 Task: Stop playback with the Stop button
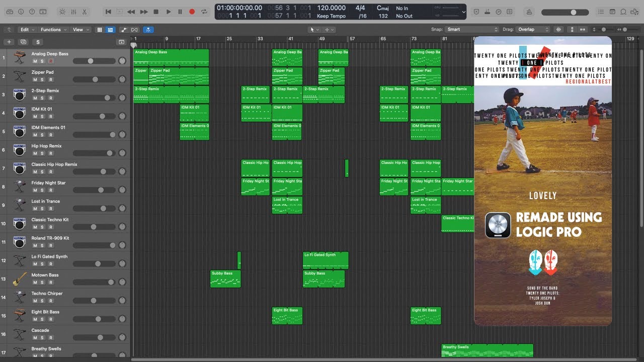(156, 12)
